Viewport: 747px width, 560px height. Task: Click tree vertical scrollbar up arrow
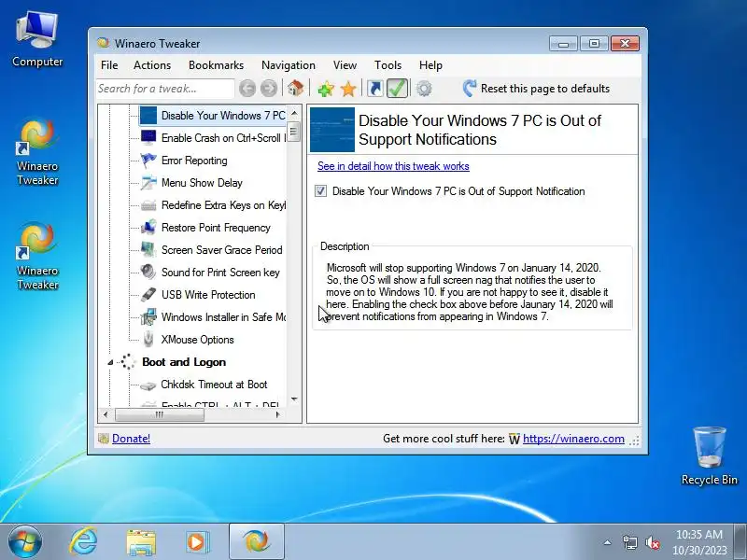point(294,113)
